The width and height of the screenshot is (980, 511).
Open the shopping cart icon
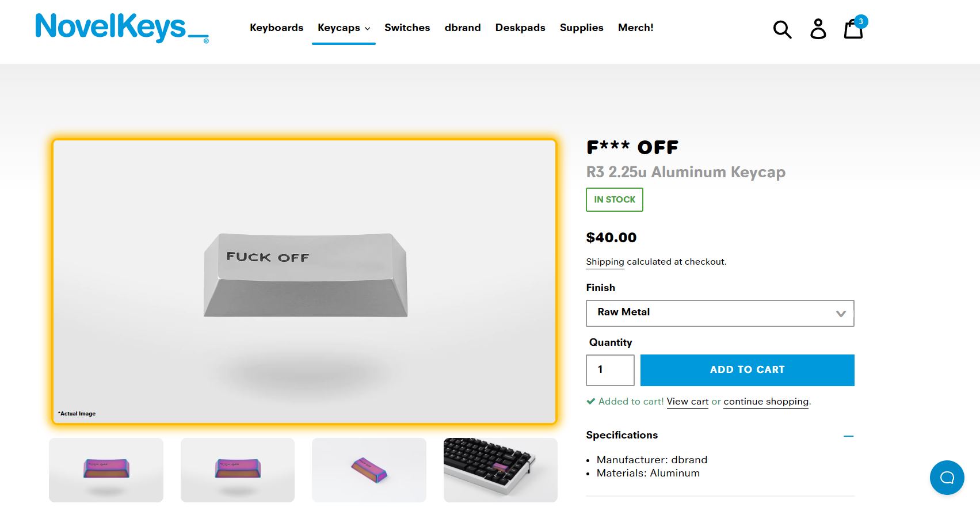tap(853, 29)
